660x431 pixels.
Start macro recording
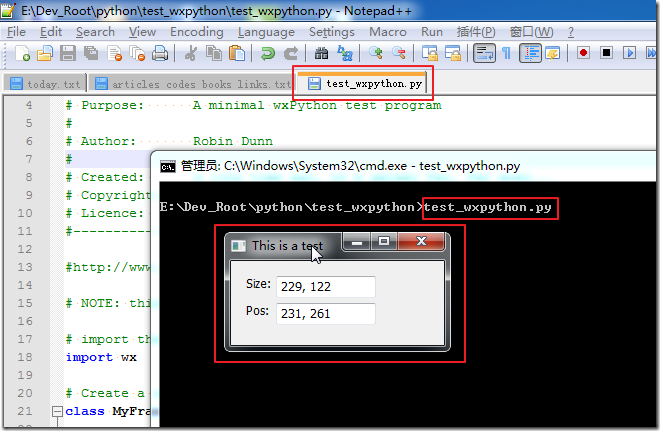click(583, 53)
